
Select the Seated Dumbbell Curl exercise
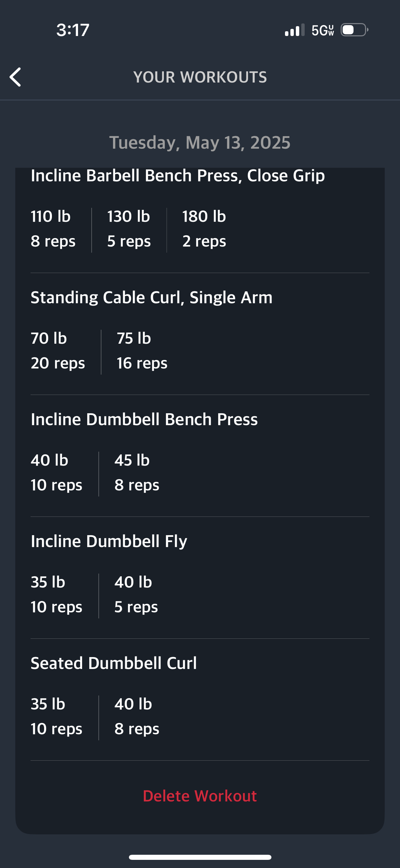point(114,663)
